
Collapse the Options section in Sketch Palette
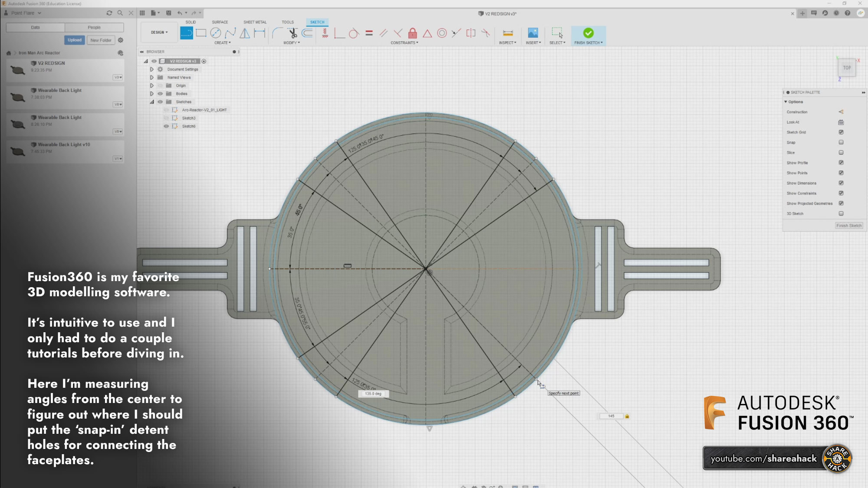coord(786,102)
